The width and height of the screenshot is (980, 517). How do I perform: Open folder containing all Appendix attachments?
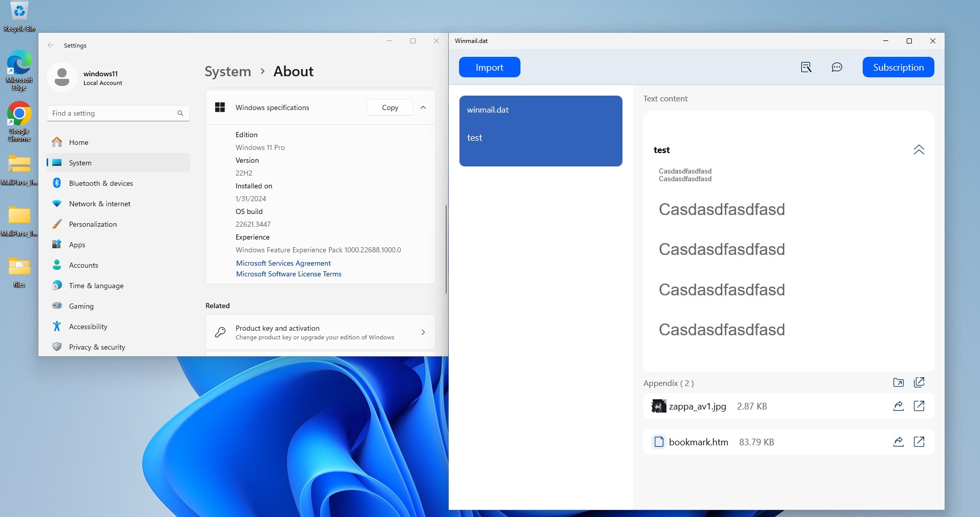898,382
